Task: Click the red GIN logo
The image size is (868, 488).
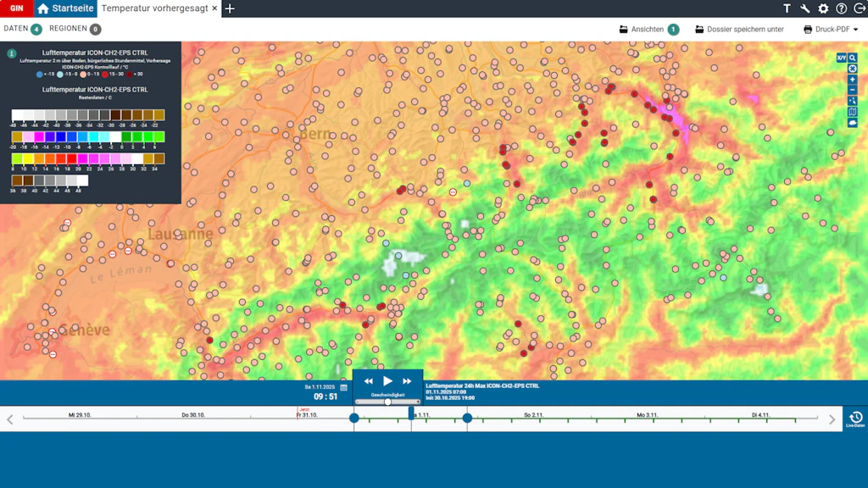Action: [x=17, y=8]
